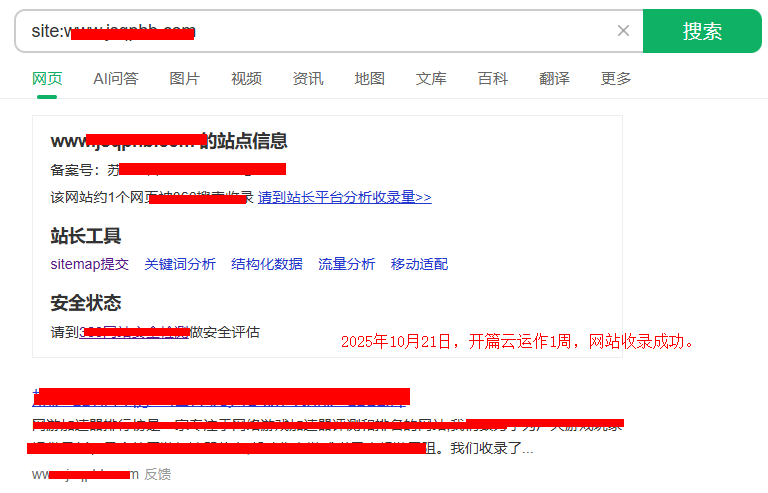Image resolution: width=768 pixels, height=493 pixels.
Task: Clear the search box with the X icon
Action: [x=623, y=31]
